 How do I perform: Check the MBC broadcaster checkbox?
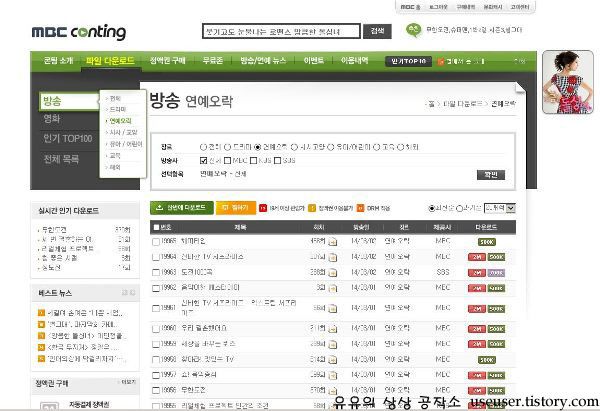(x=227, y=160)
